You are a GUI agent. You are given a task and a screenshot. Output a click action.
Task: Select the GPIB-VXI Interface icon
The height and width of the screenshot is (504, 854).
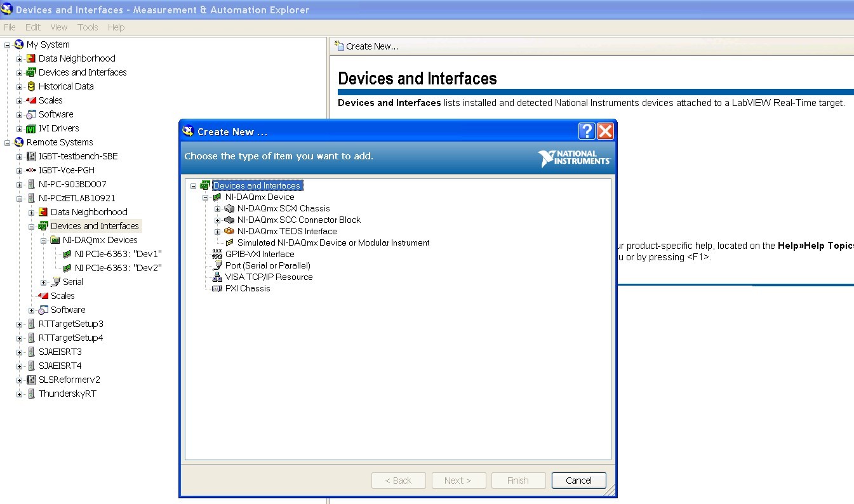[217, 254]
